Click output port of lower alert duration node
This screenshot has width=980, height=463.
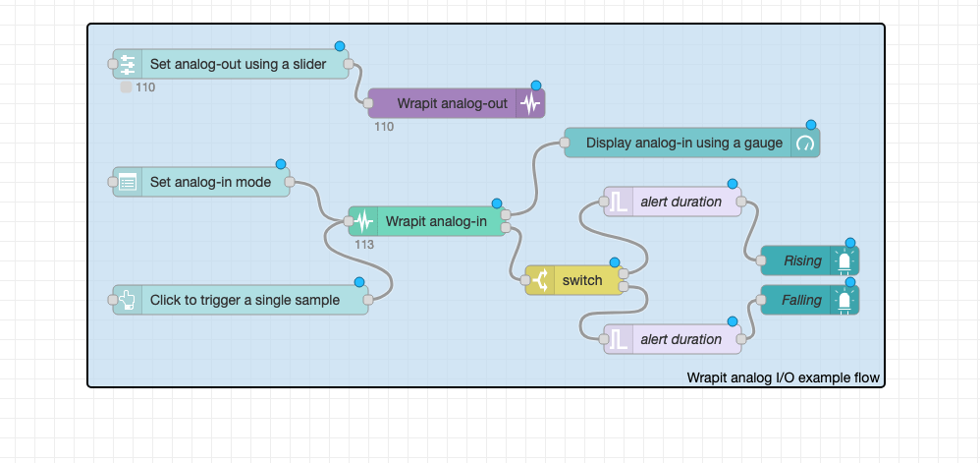point(741,339)
